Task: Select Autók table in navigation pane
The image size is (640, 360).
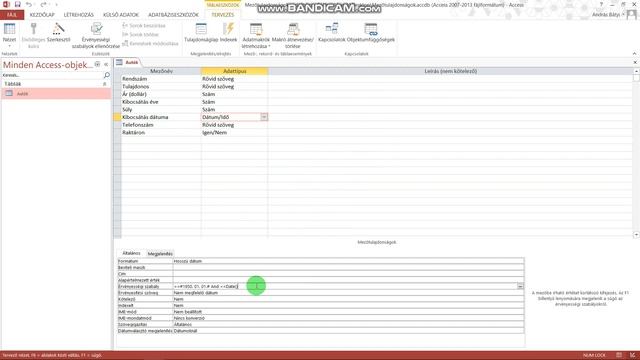Action: coord(56,93)
